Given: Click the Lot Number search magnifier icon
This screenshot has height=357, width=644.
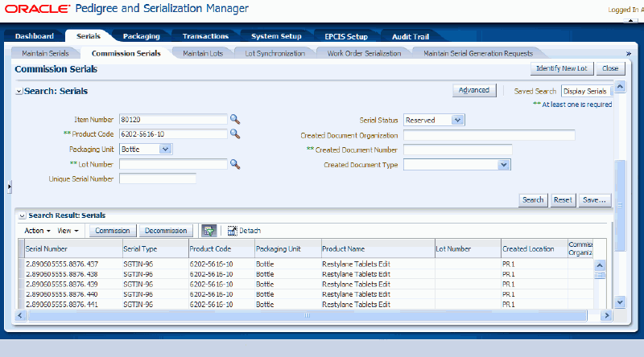Looking at the screenshot, I should (x=235, y=164).
